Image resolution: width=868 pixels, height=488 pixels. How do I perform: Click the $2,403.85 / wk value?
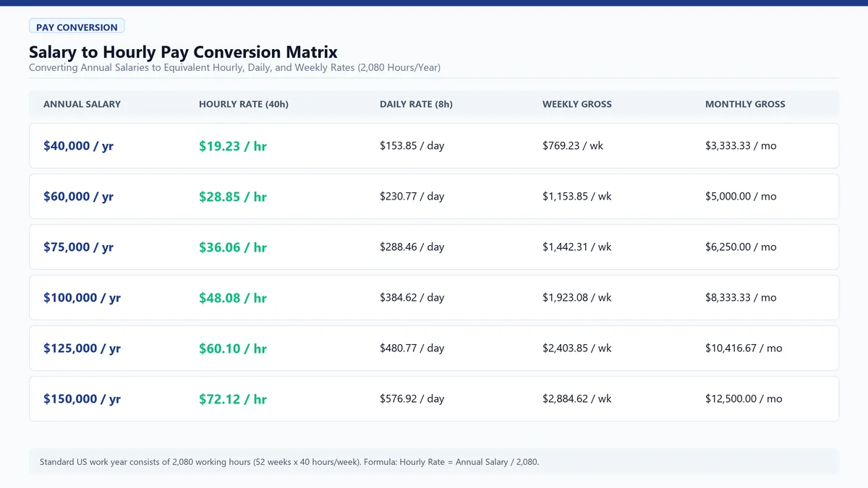tap(577, 348)
